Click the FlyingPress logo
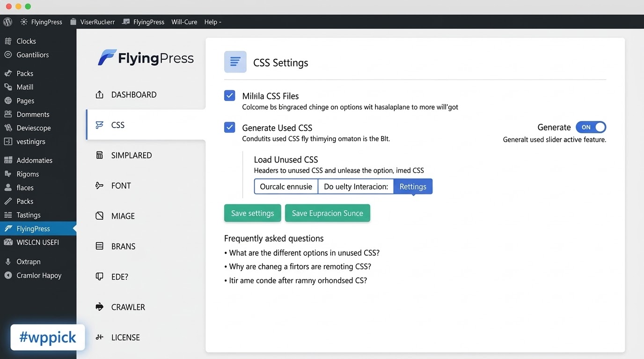This screenshot has width=644, height=359. click(x=146, y=58)
